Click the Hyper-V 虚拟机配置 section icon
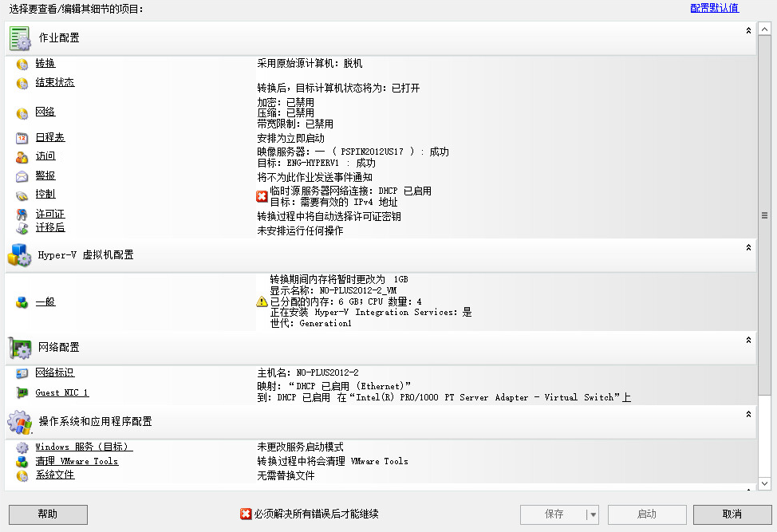Screen dimensions: 777x532 tap(19, 255)
